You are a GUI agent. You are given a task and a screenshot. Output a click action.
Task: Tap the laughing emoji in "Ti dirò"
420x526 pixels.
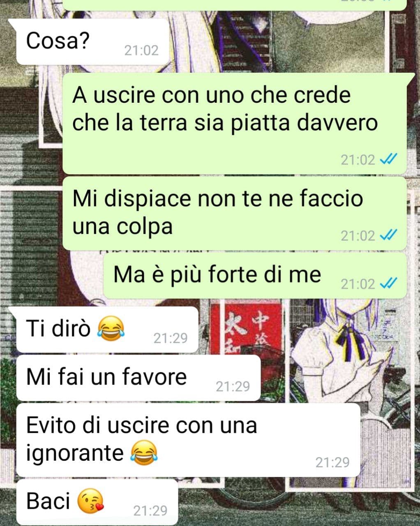(x=111, y=329)
